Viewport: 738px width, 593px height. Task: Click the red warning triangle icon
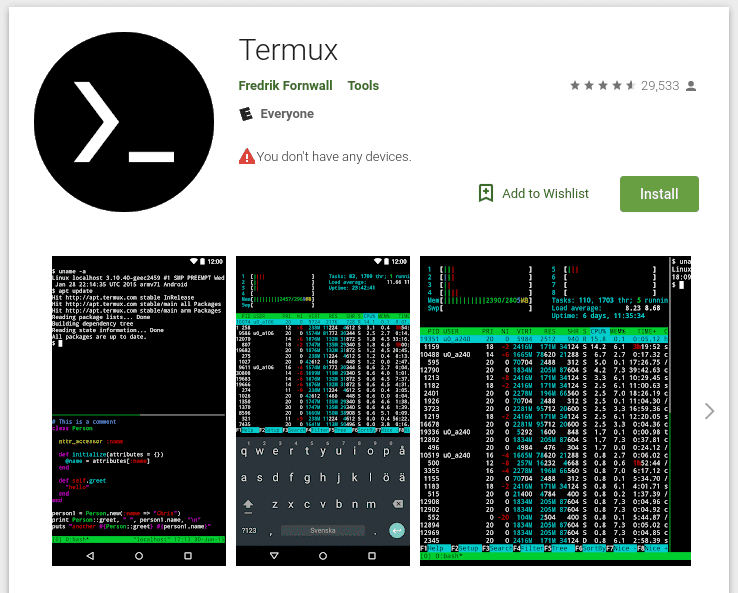(x=247, y=156)
